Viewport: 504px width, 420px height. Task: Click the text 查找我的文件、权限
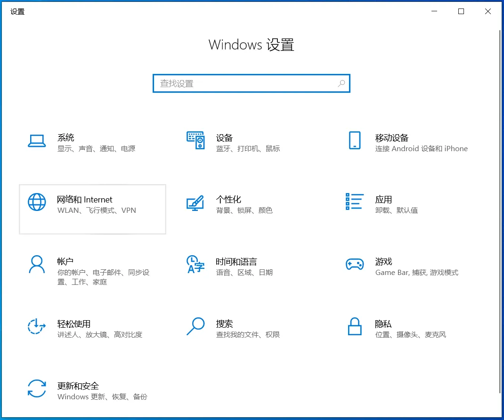(248, 334)
